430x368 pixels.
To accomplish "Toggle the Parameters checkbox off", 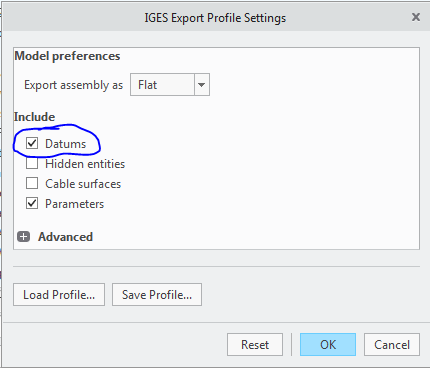I will click(x=32, y=203).
